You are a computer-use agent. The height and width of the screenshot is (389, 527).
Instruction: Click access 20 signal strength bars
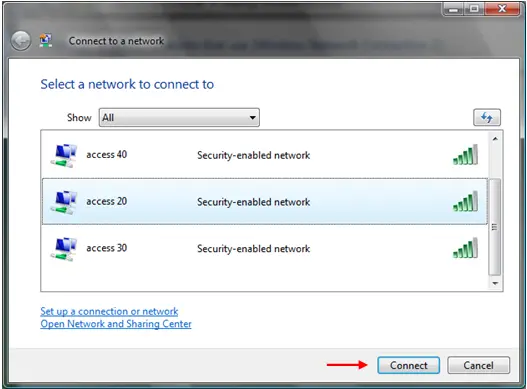coord(465,201)
